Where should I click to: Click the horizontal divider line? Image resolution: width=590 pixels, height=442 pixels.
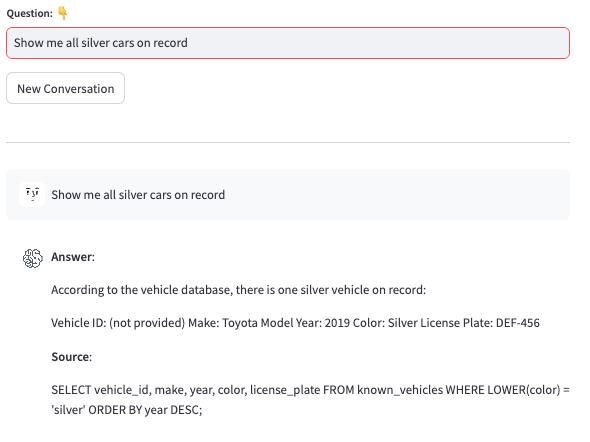(288, 143)
